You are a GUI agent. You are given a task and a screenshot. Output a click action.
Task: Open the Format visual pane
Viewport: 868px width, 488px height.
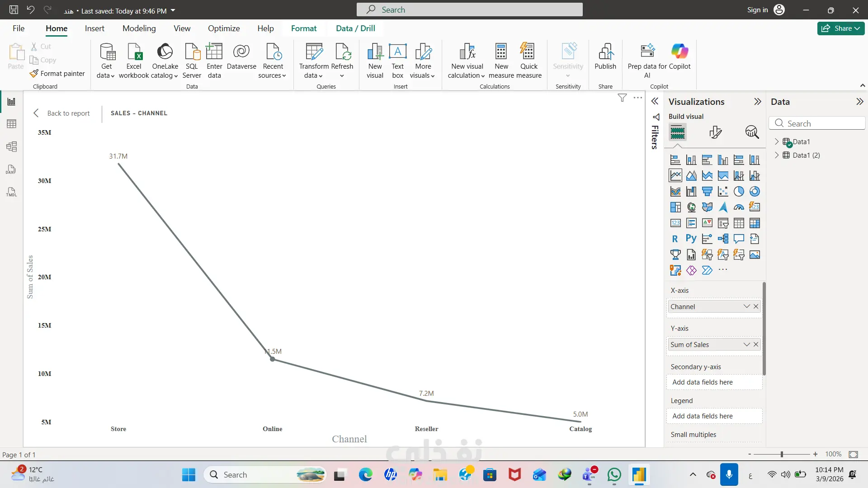[715, 132]
